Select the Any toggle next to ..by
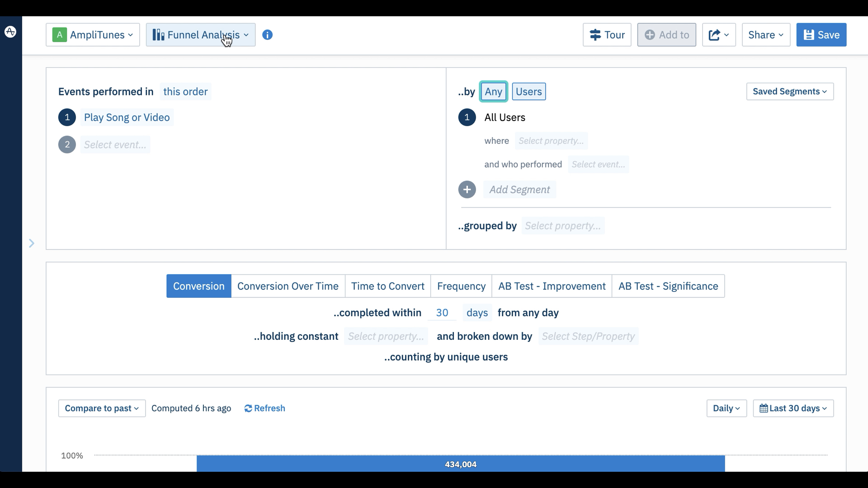868x488 pixels. 493,92
